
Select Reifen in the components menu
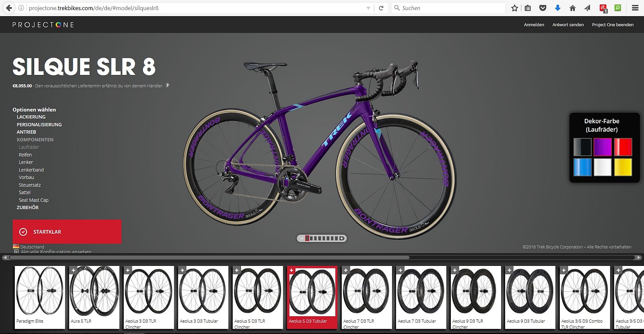[x=25, y=155]
